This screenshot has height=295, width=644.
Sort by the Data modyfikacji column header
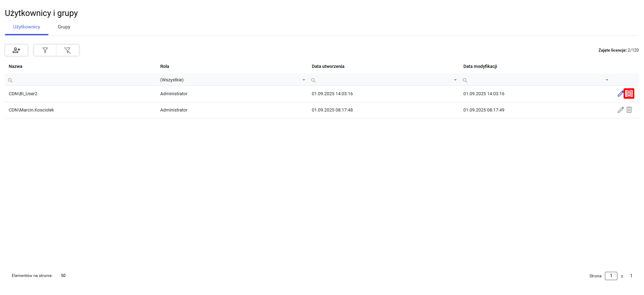(x=480, y=66)
